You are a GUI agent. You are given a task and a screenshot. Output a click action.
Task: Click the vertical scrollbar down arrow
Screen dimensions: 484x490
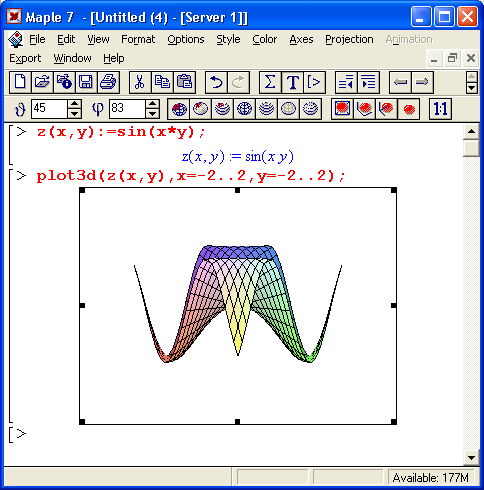471,457
